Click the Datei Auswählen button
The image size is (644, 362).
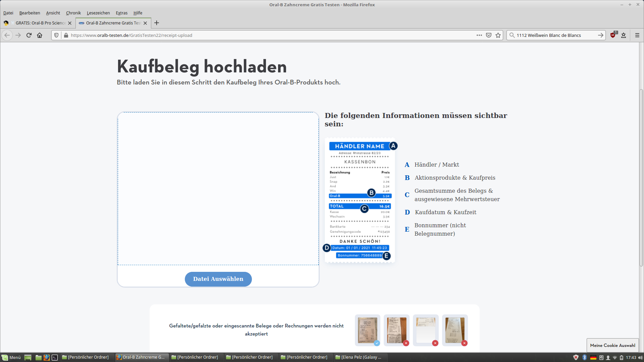coord(218,279)
